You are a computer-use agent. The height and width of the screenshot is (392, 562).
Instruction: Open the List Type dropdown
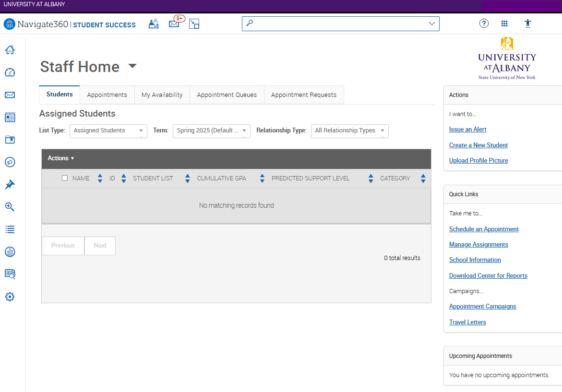(108, 131)
